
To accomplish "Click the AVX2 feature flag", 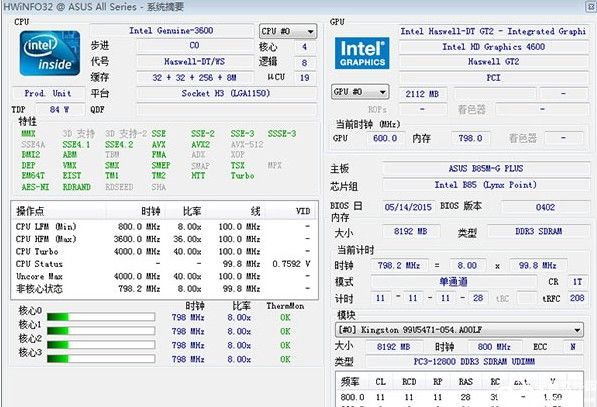I will click(200, 145).
